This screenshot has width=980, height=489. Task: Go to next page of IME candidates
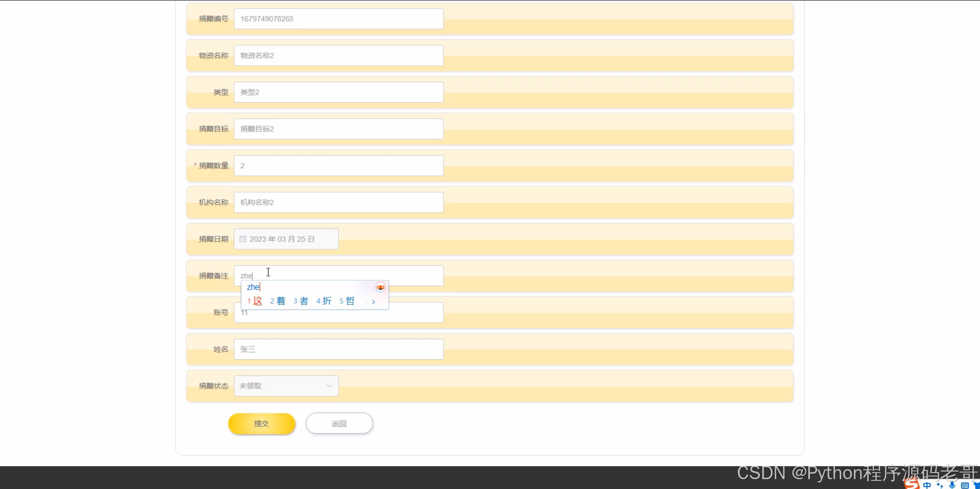click(373, 302)
